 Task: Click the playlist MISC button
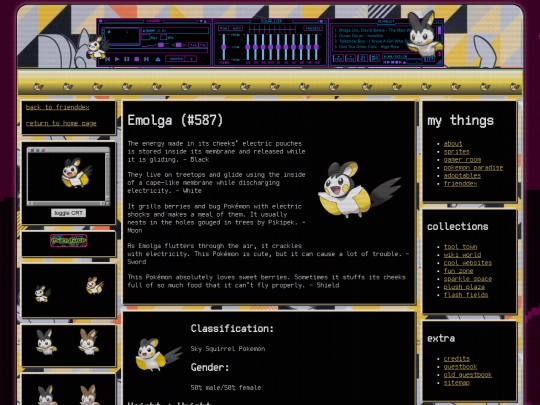click(375, 58)
